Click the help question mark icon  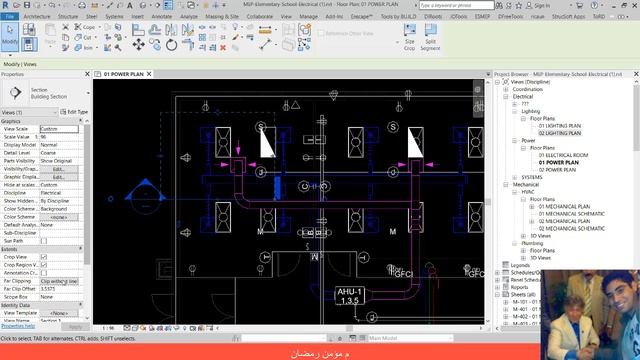tap(594, 5)
